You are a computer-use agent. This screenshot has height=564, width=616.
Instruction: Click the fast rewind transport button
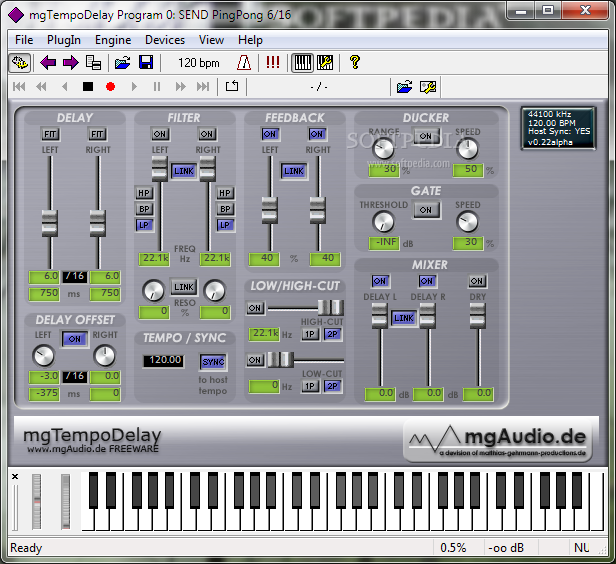coord(41,87)
